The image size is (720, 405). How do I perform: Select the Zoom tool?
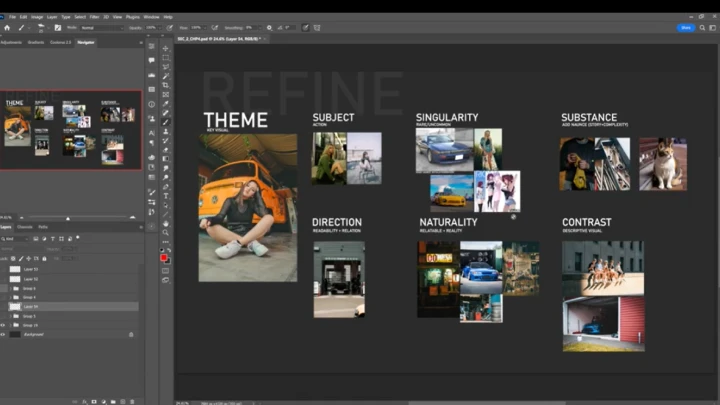point(166,233)
